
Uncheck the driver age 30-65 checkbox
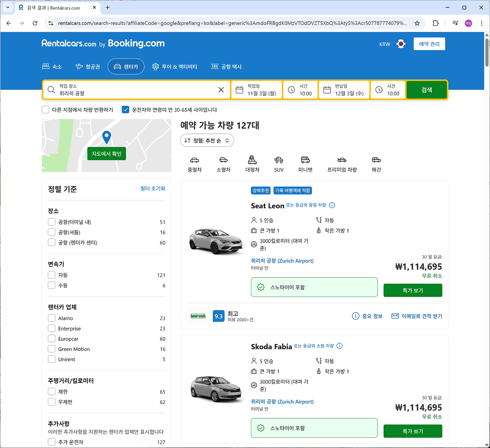tap(126, 110)
